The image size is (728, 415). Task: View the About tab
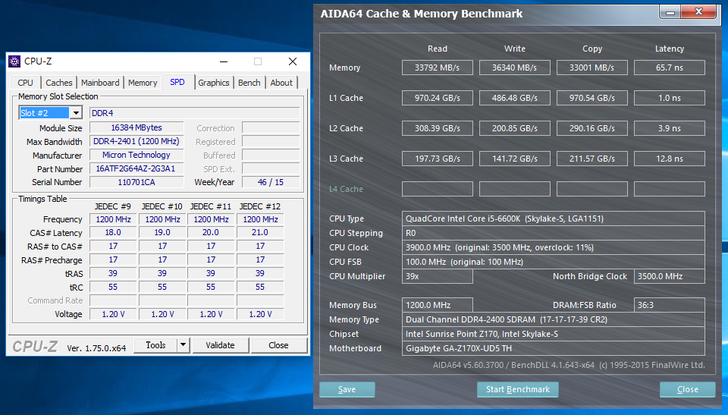(282, 83)
